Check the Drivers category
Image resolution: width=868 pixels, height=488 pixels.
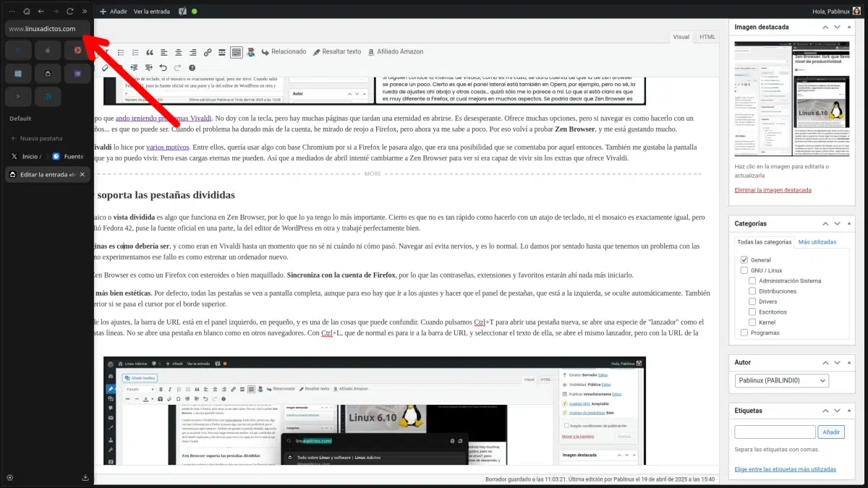752,301
